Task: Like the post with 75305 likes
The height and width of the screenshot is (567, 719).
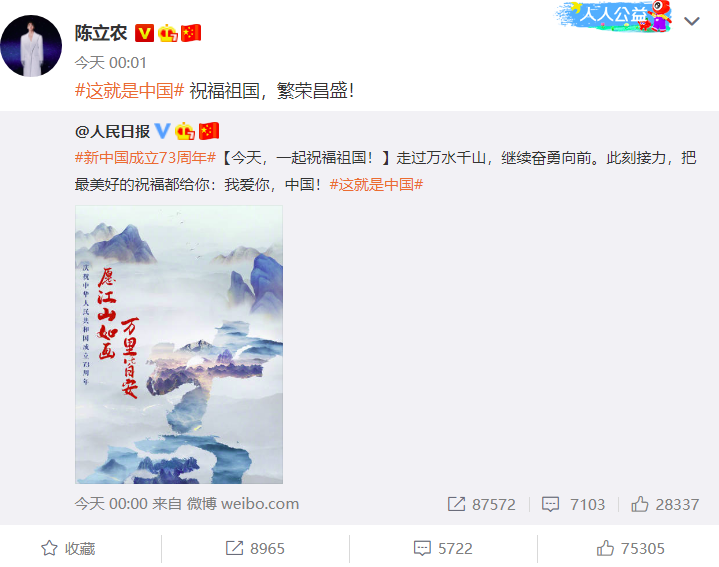Action: (631, 548)
